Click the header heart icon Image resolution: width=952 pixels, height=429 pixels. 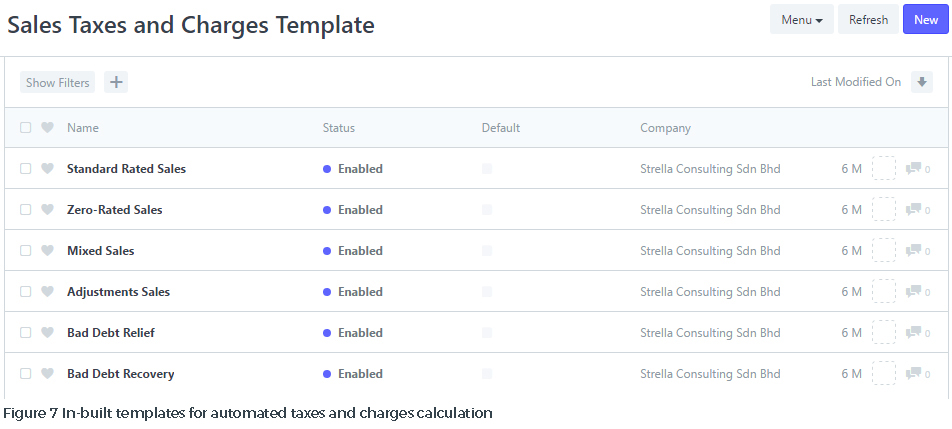[47, 127]
